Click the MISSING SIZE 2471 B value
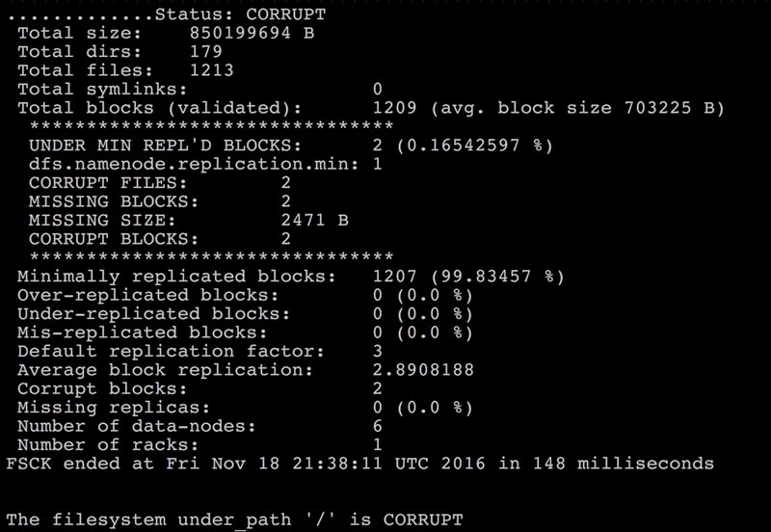The width and height of the screenshot is (771, 532). click(x=315, y=221)
